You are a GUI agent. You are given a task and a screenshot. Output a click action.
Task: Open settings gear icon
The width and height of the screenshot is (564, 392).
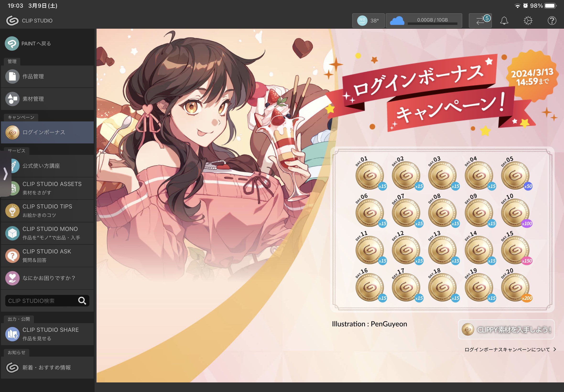pos(528,20)
